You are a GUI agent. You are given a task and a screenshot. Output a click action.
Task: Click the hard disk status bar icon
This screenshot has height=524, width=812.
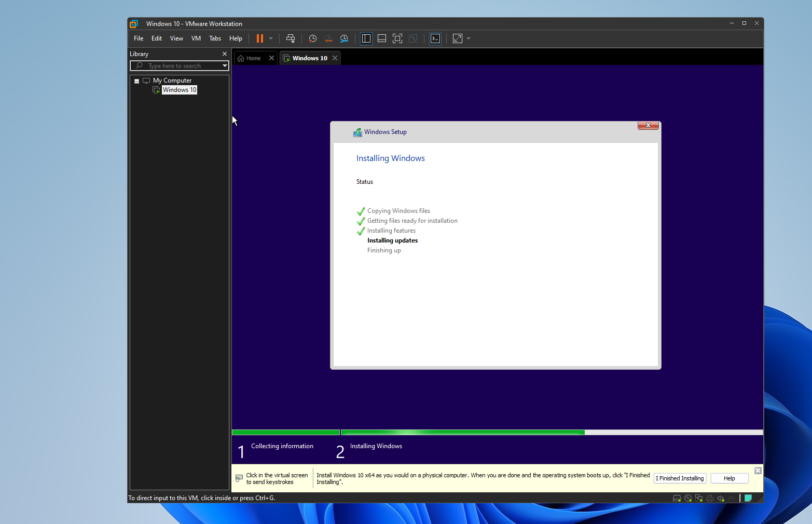pos(677,498)
